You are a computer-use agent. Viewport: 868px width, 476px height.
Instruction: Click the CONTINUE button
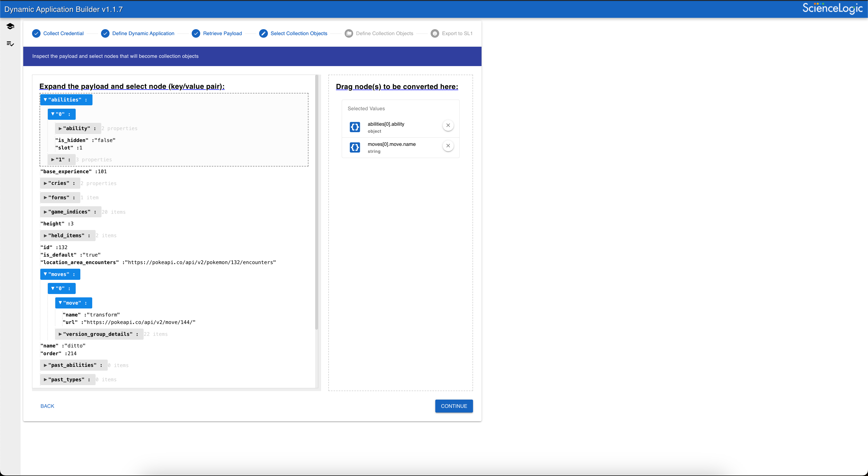pyautogui.click(x=454, y=406)
